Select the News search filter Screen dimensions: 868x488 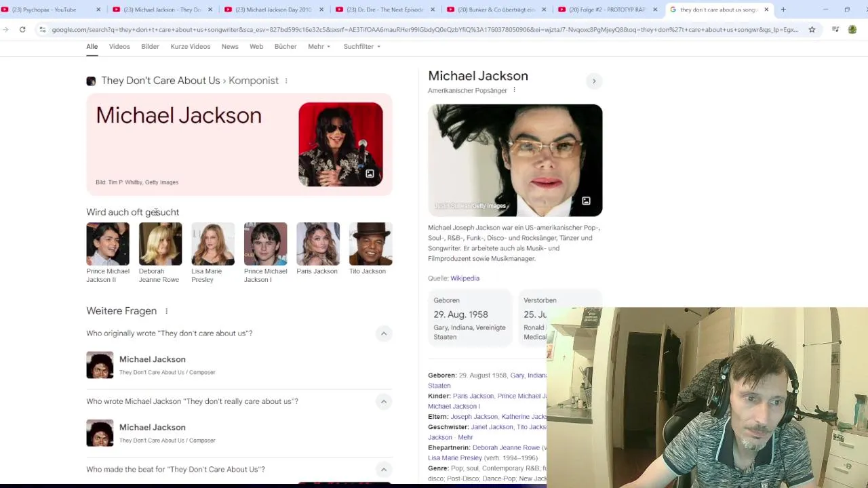pos(230,46)
